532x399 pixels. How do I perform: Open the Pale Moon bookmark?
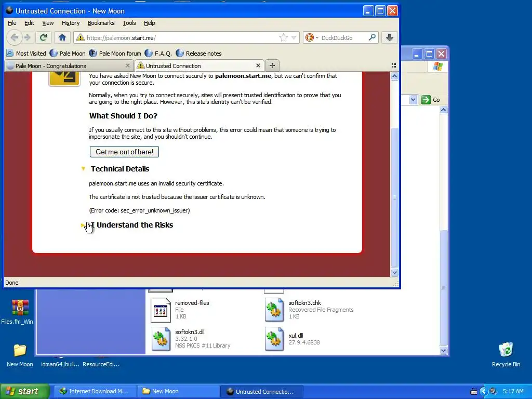click(x=68, y=54)
